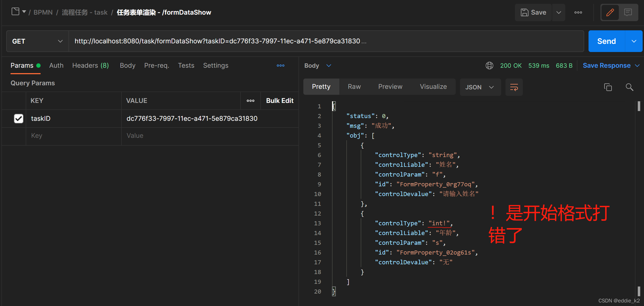644x306 pixels.
Task: Change the GET request method dropdown
Action: pyautogui.click(x=37, y=41)
